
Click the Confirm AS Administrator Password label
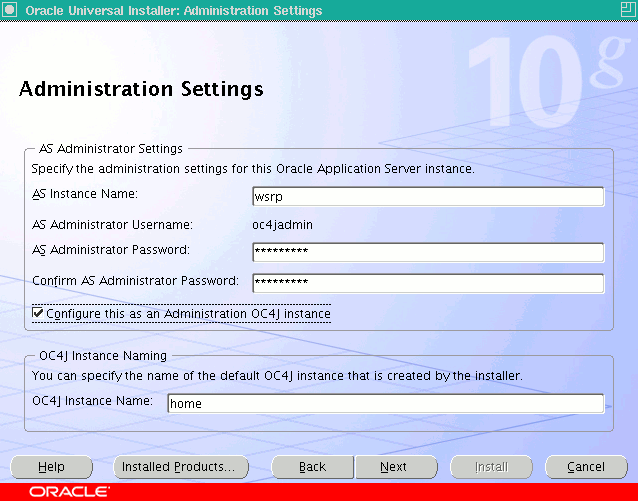point(135,281)
